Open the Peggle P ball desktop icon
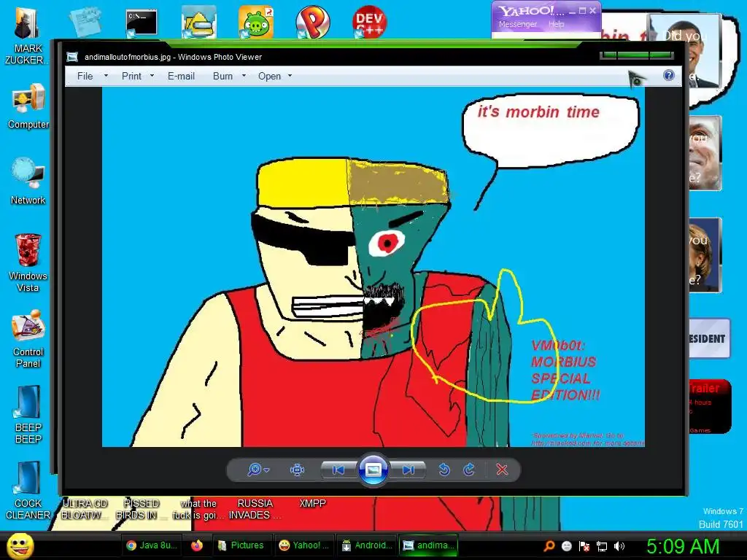 (x=312, y=22)
